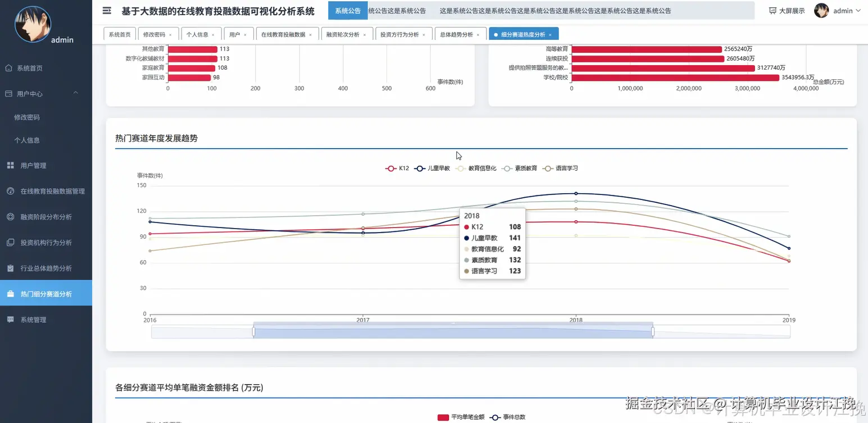Collapse the 用户中心 sidebar group
The image size is (868, 423).
click(46, 93)
